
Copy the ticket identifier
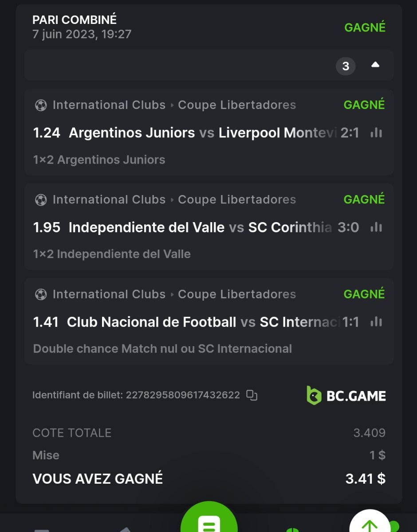tap(252, 395)
